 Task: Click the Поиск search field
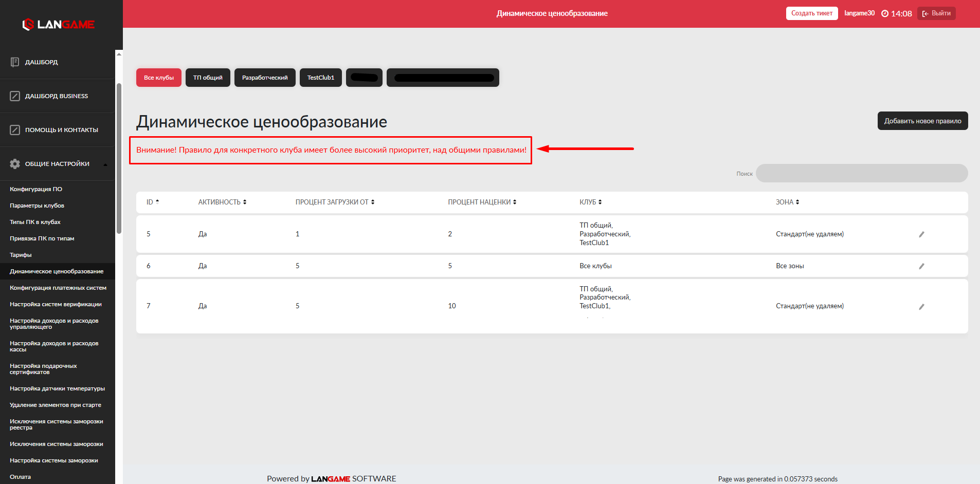862,173
